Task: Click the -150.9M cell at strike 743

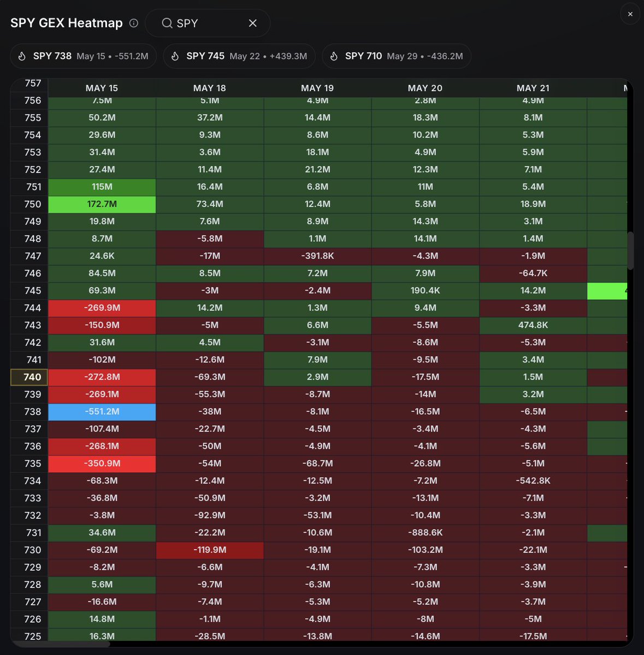Action: [x=102, y=325]
